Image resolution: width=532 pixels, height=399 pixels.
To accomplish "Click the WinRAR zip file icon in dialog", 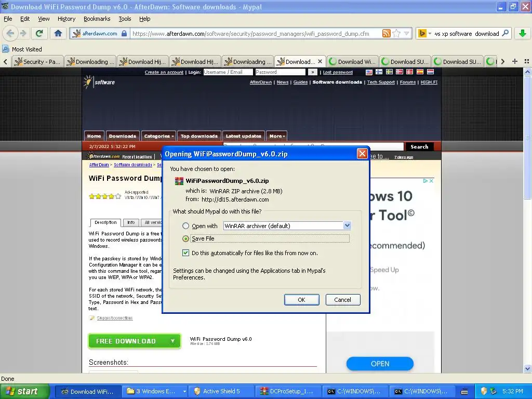I will [179, 181].
